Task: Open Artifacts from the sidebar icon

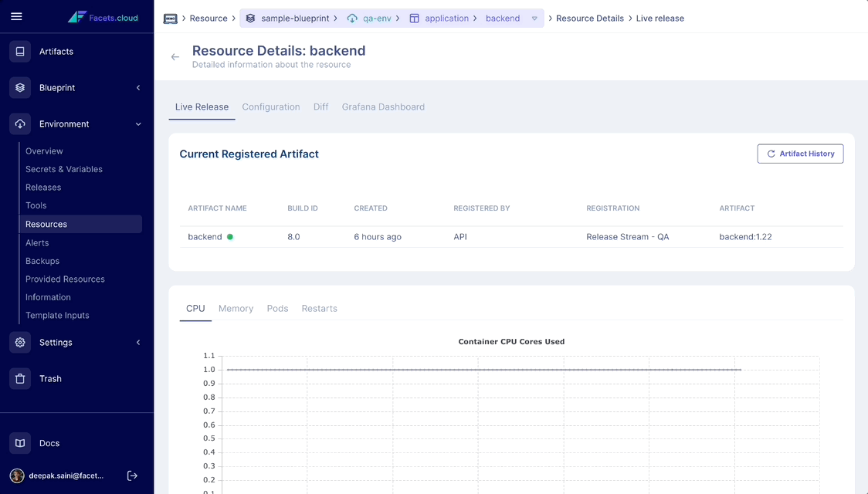Action: coord(20,52)
